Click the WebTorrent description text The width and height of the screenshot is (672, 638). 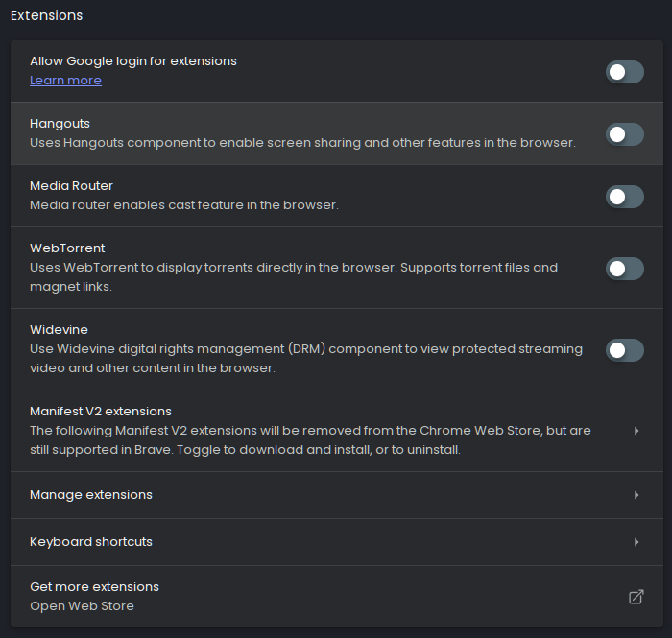(294, 277)
